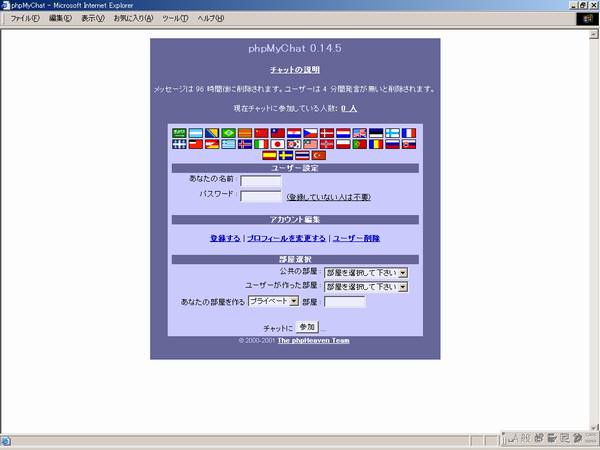Open the チャットの説明 link
This screenshot has height=450, width=600.
click(x=295, y=70)
